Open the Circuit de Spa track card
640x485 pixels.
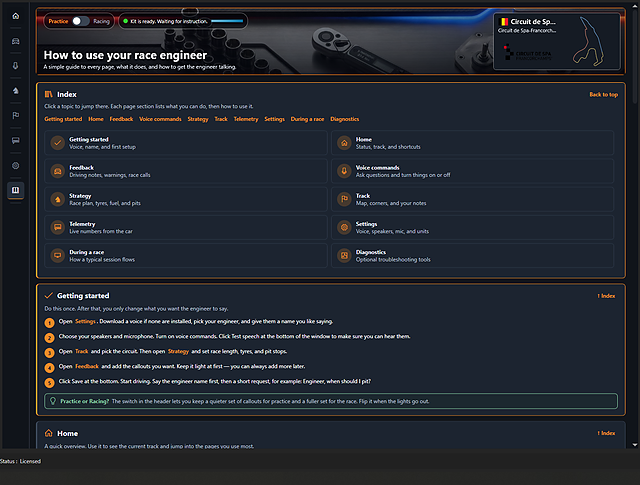pos(557,42)
